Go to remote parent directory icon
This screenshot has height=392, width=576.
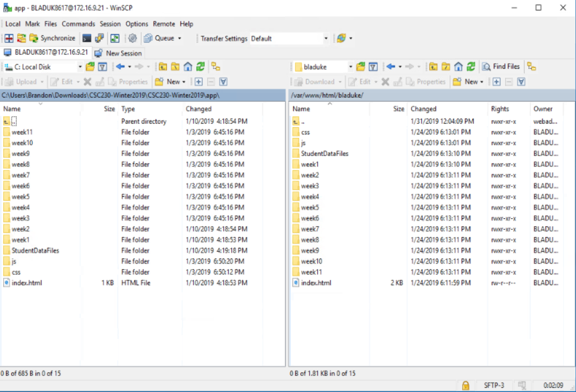(433, 66)
